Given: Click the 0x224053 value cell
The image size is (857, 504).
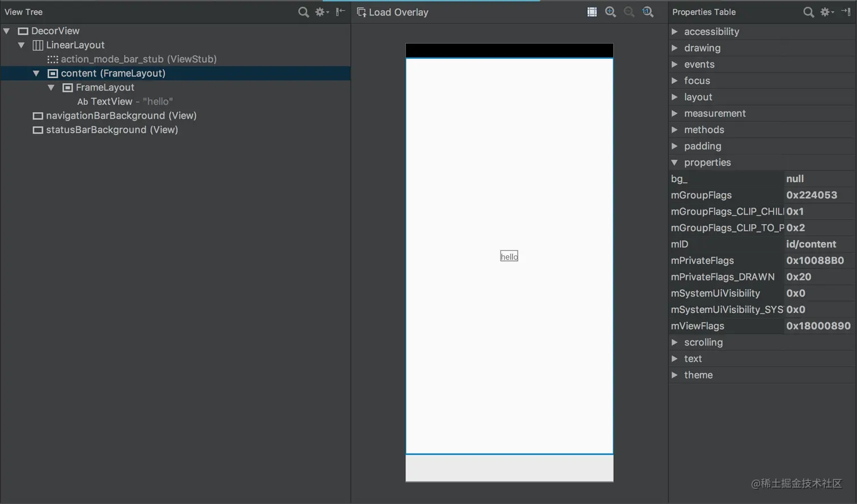Looking at the screenshot, I should coord(820,195).
